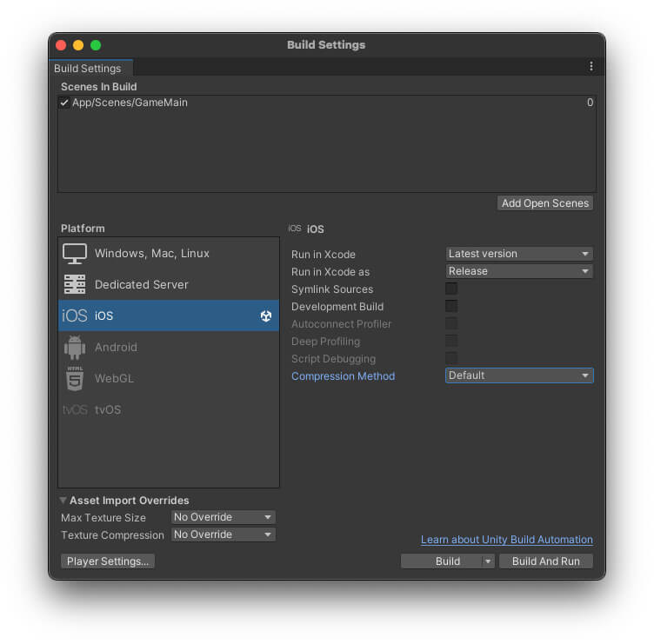Viewport: 654px width, 644px height.
Task: Click the Build And Run button
Action: [x=546, y=561]
